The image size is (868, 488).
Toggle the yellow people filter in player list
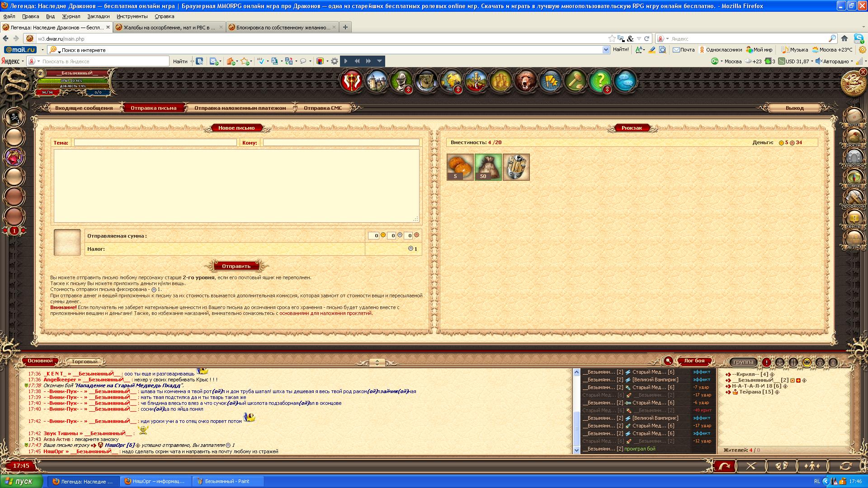pyautogui.click(x=807, y=362)
